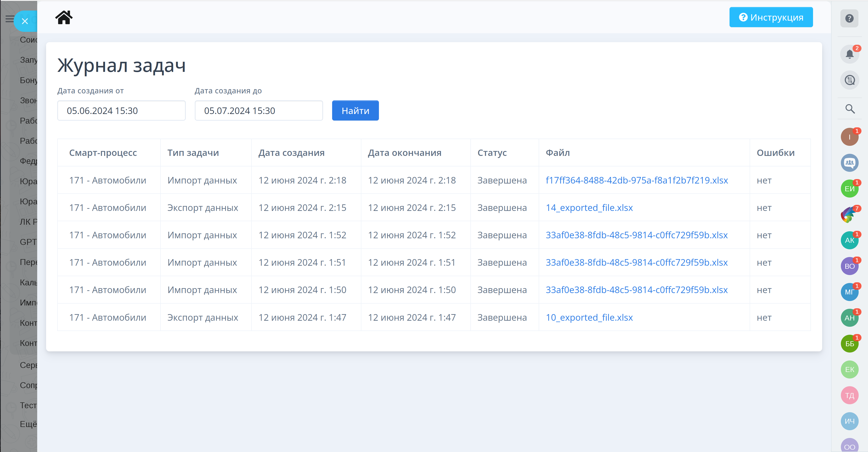Screen dimensions: 868x452
Task: Select the Ещё menu item in sidebar
Action: 28,424
